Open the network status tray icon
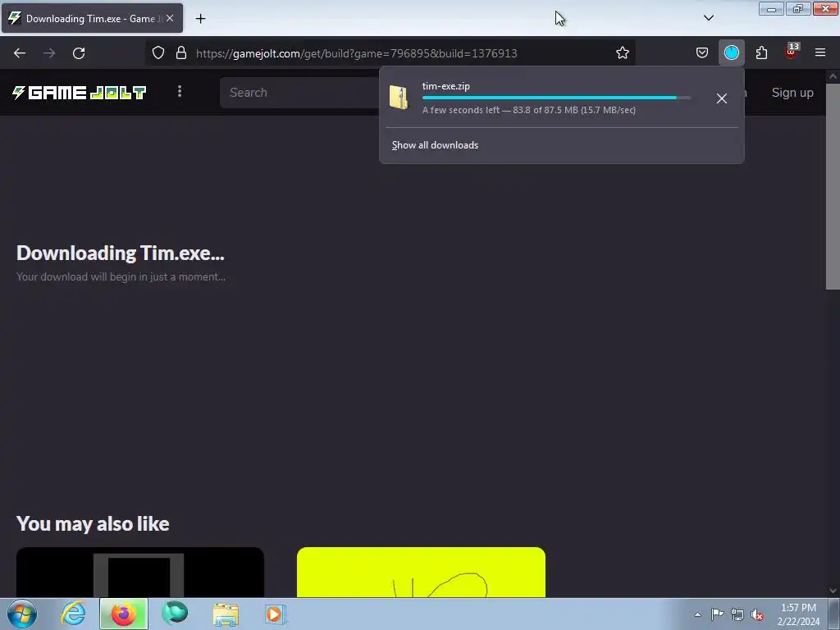The height and width of the screenshot is (630, 840). [737, 615]
